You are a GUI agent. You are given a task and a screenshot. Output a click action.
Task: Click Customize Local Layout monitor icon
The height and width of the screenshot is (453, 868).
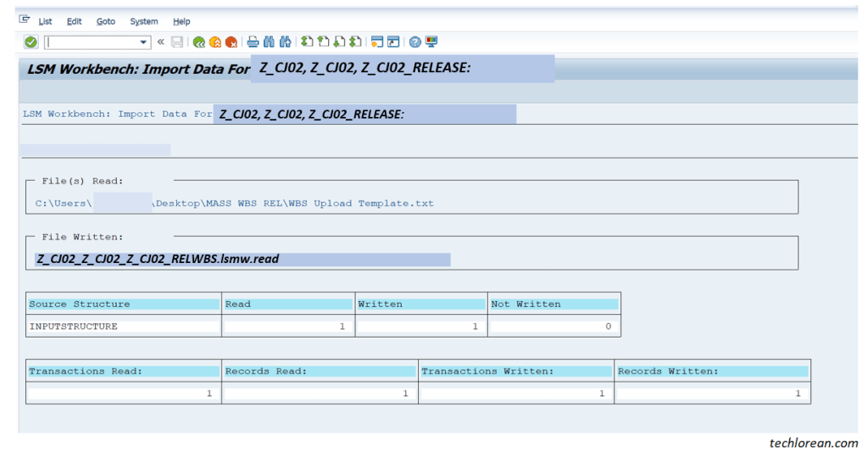pyautogui.click(x=431, y=42)
